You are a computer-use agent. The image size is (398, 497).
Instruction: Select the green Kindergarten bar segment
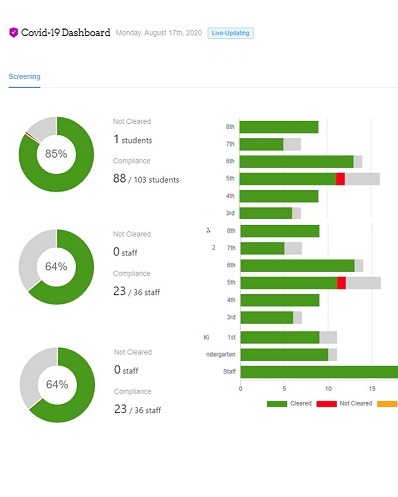tap(284, 355)
